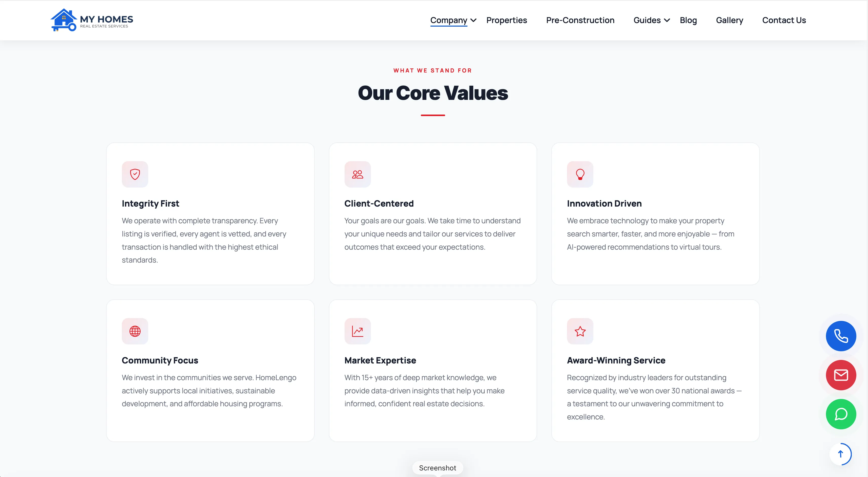Open the Guides menu item

pos(647,20)
